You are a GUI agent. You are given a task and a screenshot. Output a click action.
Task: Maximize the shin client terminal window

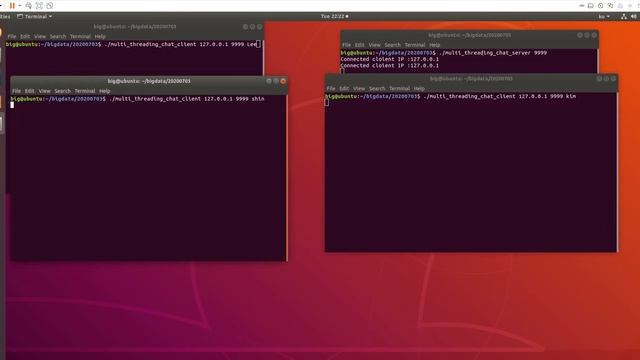[276, 81]
